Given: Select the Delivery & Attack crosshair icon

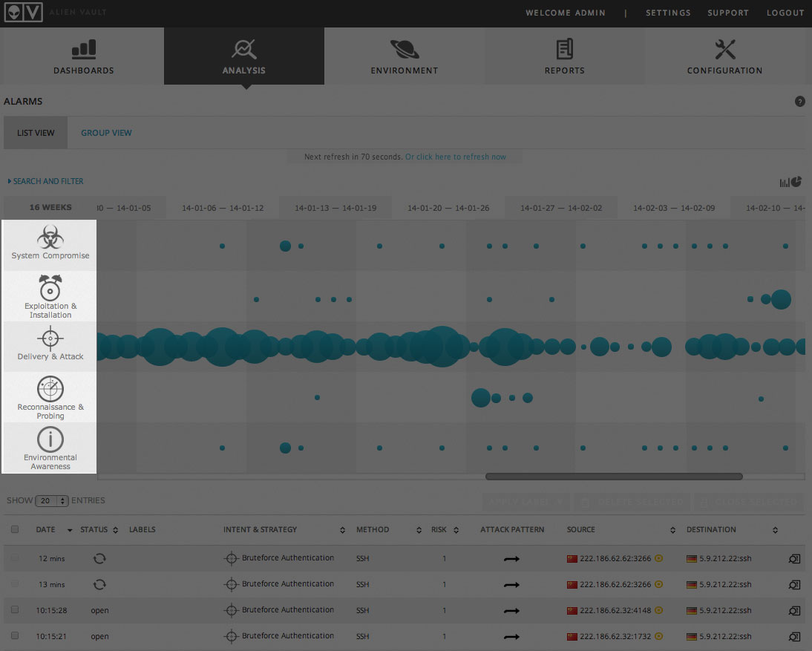Looking at the screenshot, I should 49,339.
